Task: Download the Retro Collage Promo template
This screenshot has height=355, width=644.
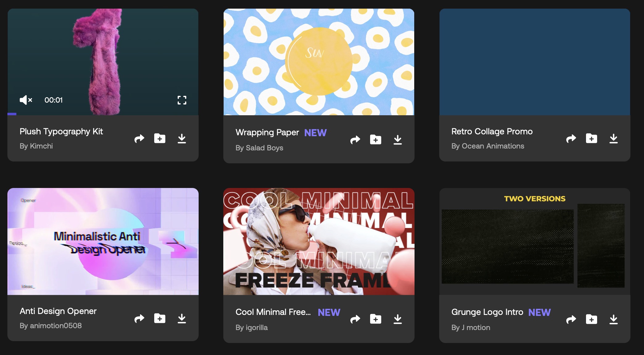Action: tap(613, 139)
